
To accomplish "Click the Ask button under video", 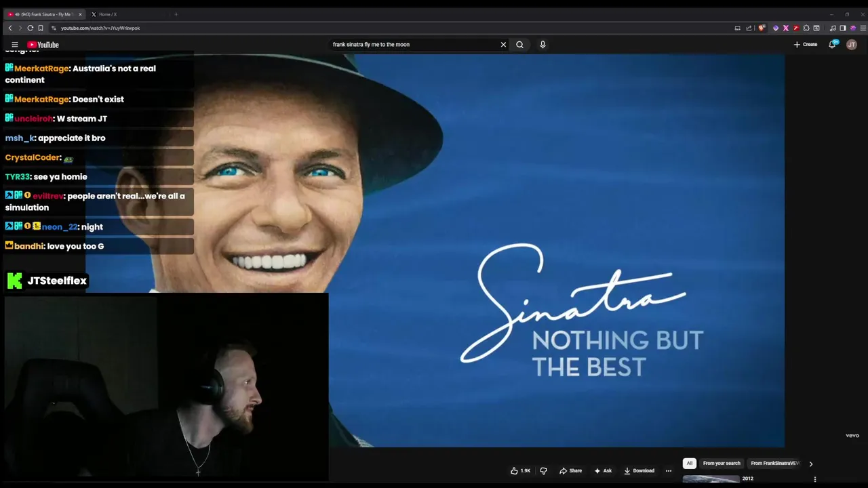I will [603, 471].
